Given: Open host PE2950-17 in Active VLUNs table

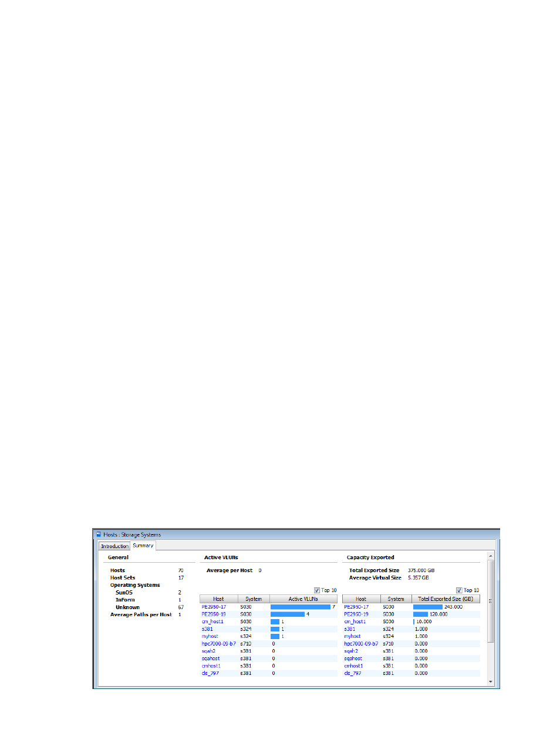Looking at the screenshot, I should point(214,607).
